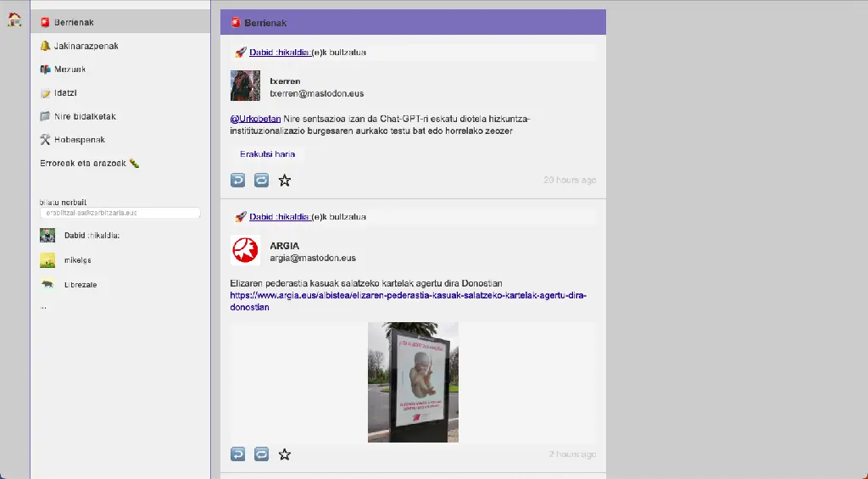The height and width of the screenshot is (479, 868).
Task: Boost the ARGIA post
Action: click(x=261, y=454)
